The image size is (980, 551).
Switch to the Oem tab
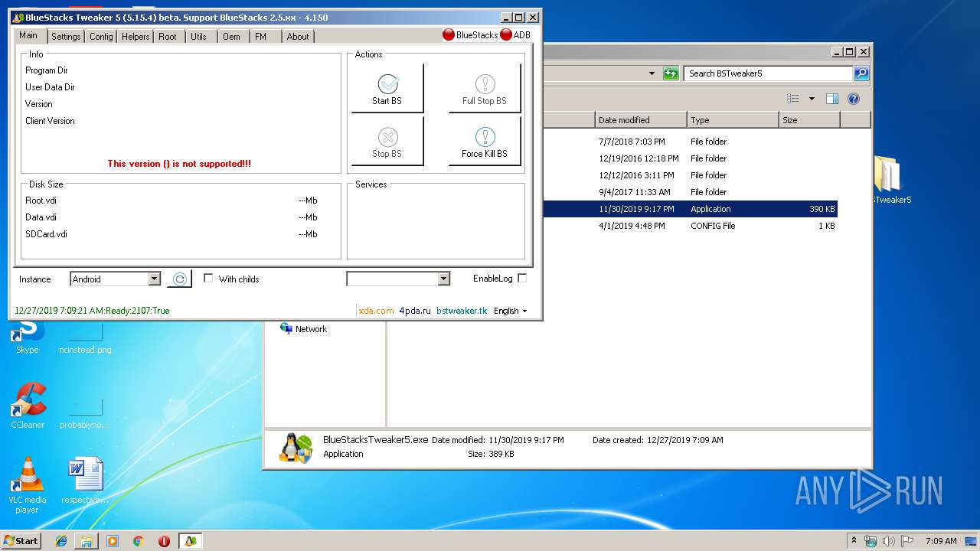[x=231, y=36]
